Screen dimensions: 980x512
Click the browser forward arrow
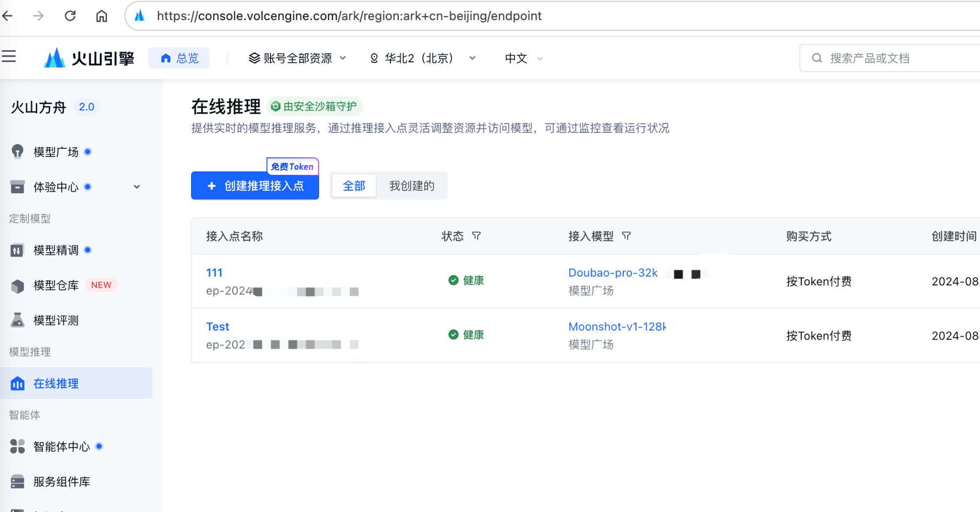pyautogui.click(x=38, y=16)
